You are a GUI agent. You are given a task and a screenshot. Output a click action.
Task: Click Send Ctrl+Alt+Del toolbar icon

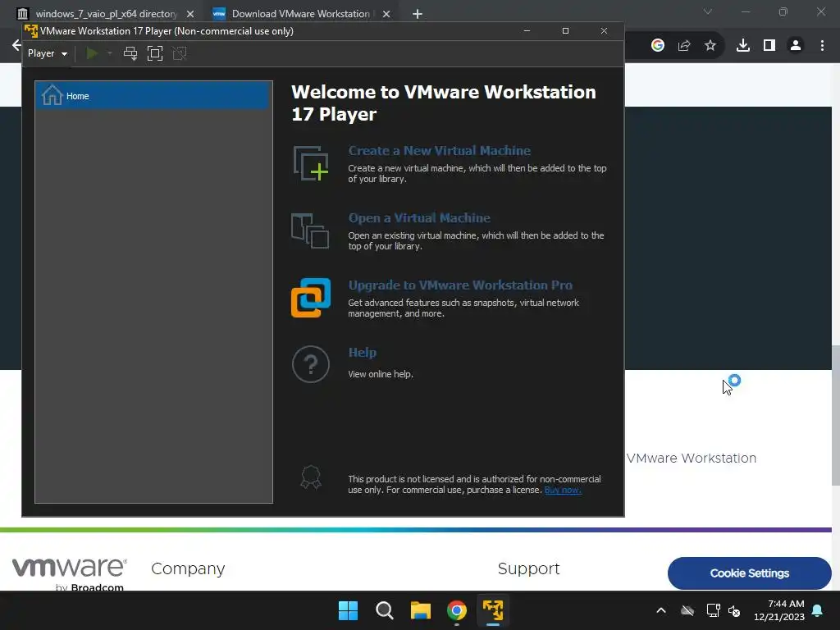point(130,53)
